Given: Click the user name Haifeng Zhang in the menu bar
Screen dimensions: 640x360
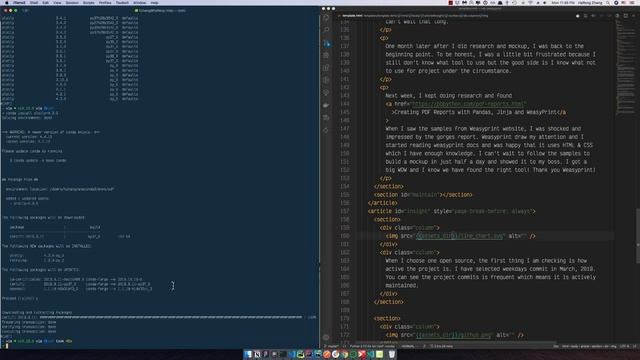Looking at the screenshot, I should 591,2.
